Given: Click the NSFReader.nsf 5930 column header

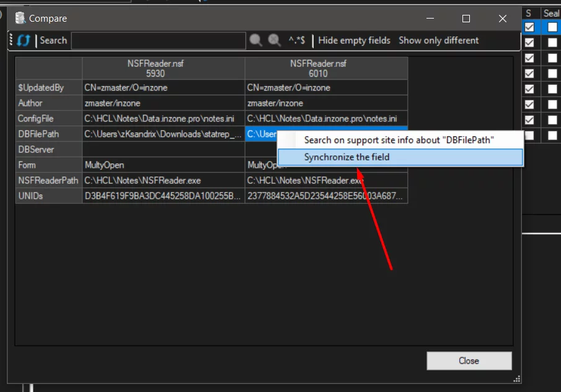Looking at the screenshot, I should [164, 68].
